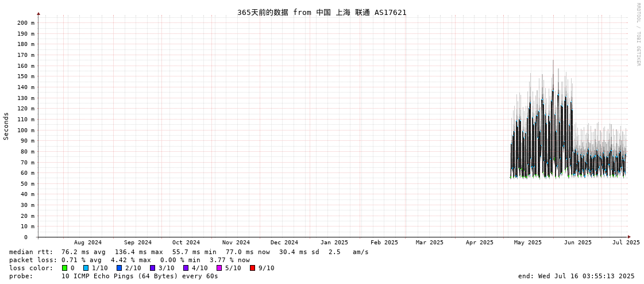Click the 100 m Y-axis label
Viewport: 644px width, 284px height.
tap(26, 130)
